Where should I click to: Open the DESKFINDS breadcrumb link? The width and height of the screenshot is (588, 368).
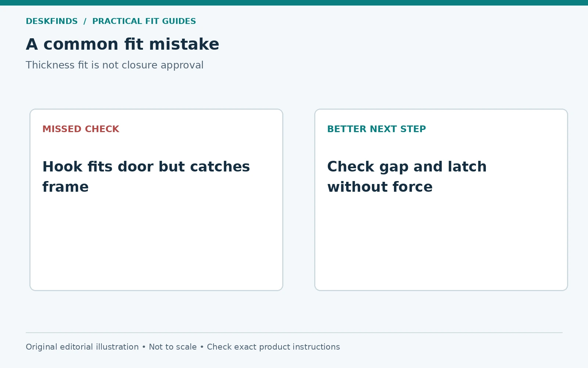click(x=52, y=21)
